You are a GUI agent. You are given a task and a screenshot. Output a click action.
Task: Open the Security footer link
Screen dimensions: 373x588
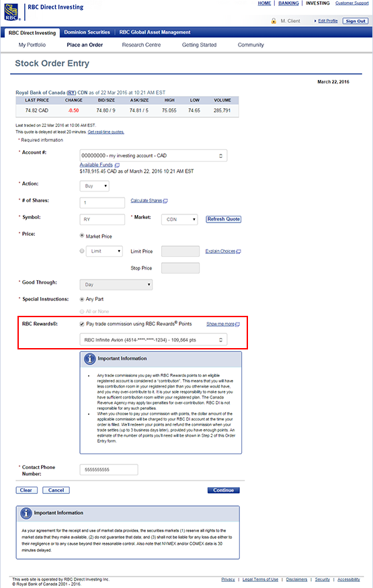(323, 580)
